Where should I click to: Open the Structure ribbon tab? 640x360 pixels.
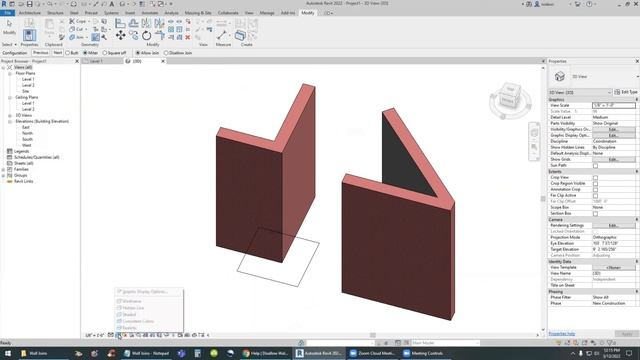[55, 13]
